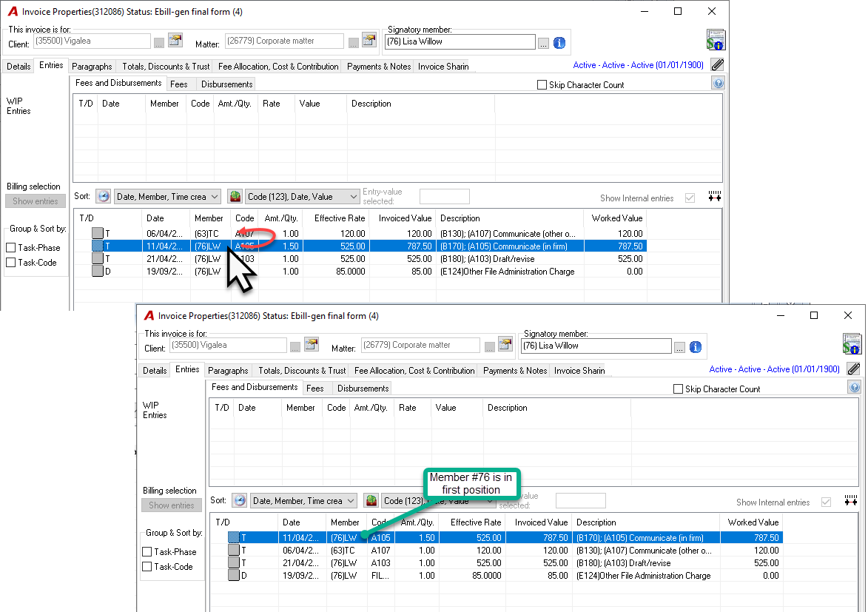Click signatory member browse button in front window
The image size is (868, 612).
point(680,347)
